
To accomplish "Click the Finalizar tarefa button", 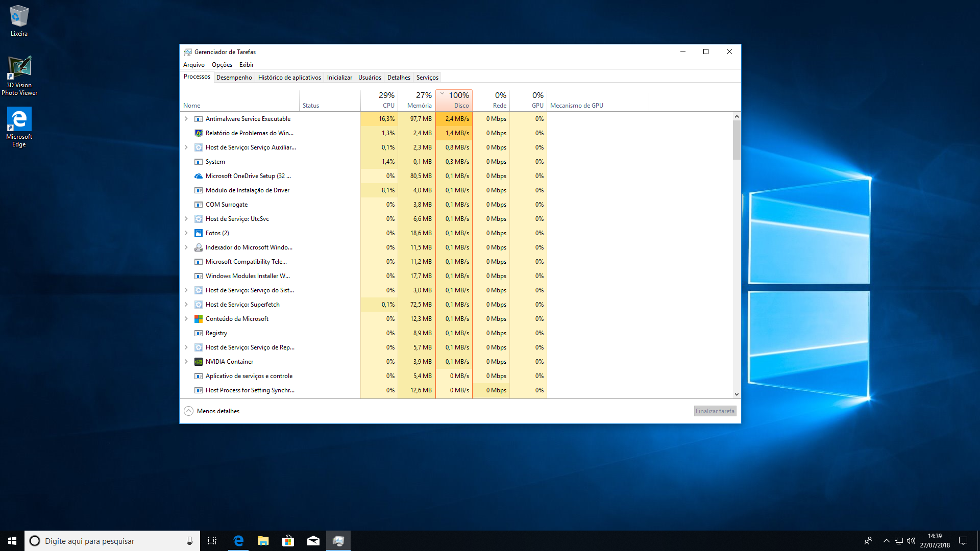I will pos(715,411).
